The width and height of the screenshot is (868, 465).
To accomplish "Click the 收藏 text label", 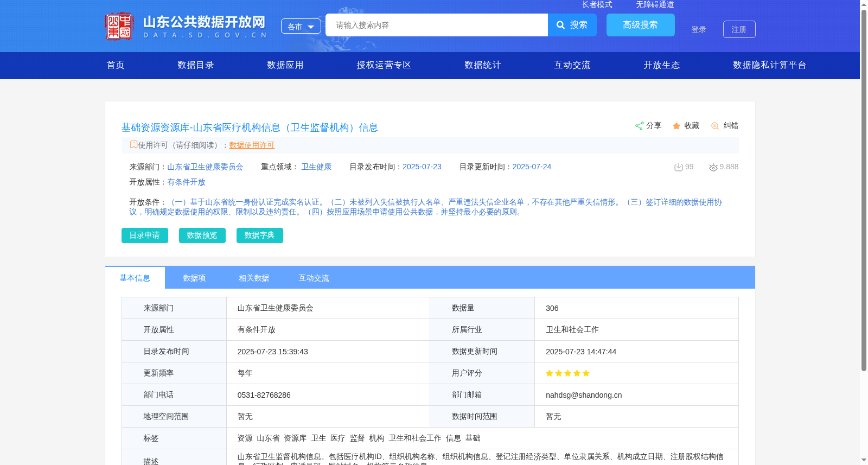I will point(692,125).
